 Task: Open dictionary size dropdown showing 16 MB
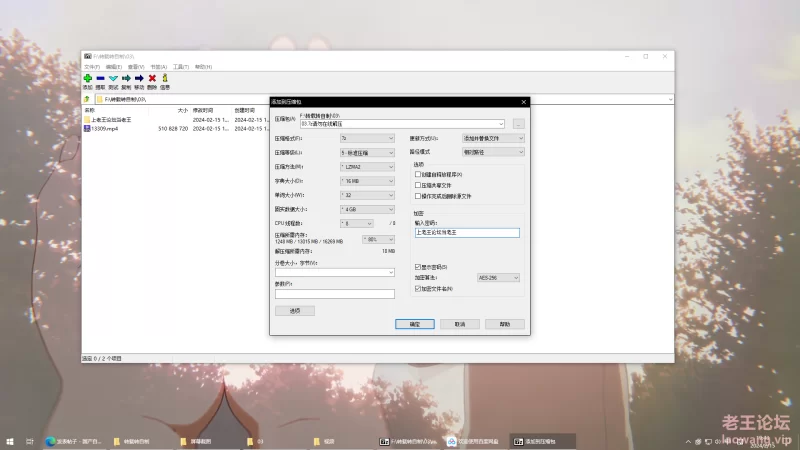click(x=367, y=181)
